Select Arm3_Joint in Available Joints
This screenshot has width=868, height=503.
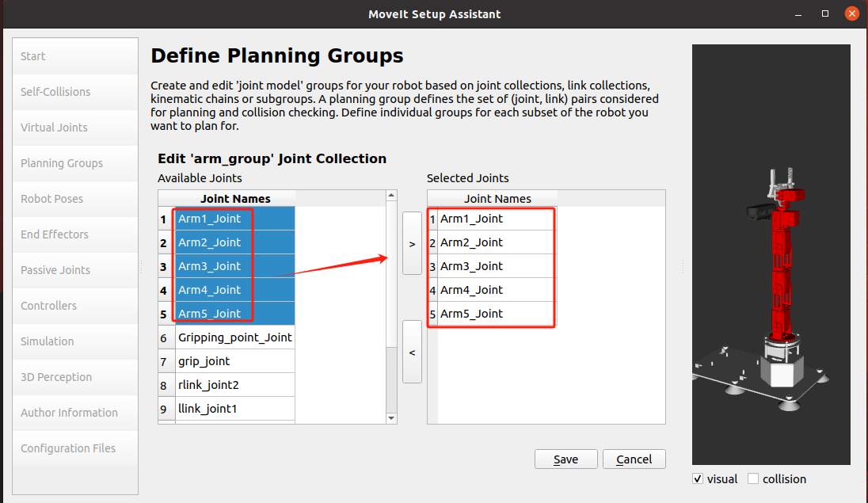(235, 266)
